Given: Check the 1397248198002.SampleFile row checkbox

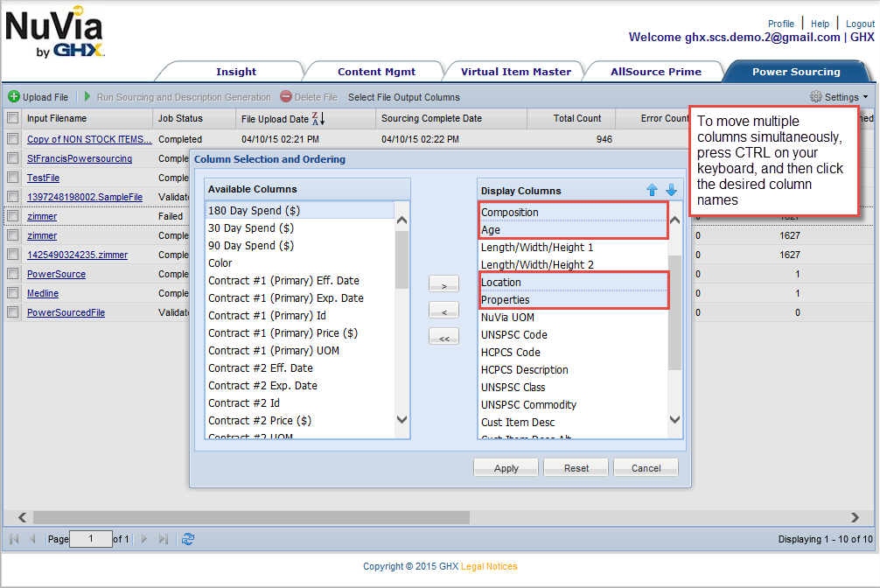Looking at the screenshot, I should click(13, 197).
